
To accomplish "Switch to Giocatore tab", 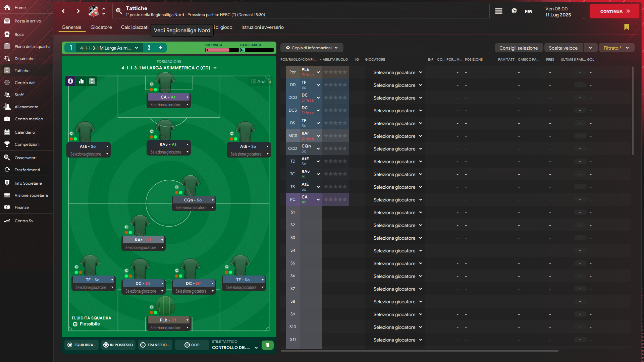I will (101, 27).
